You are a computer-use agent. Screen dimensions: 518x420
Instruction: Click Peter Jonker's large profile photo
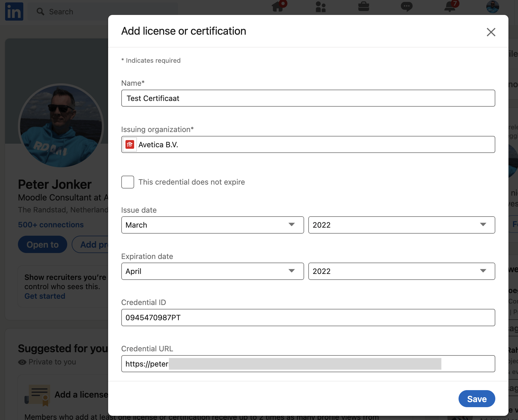[x=61, y=125]
